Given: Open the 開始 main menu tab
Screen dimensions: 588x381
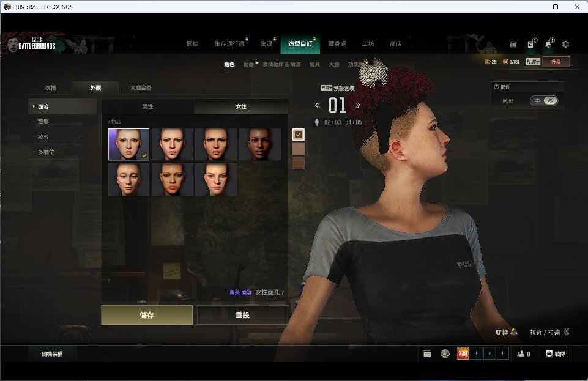Looking at the screenshot, I should click(x=193, y=44).
